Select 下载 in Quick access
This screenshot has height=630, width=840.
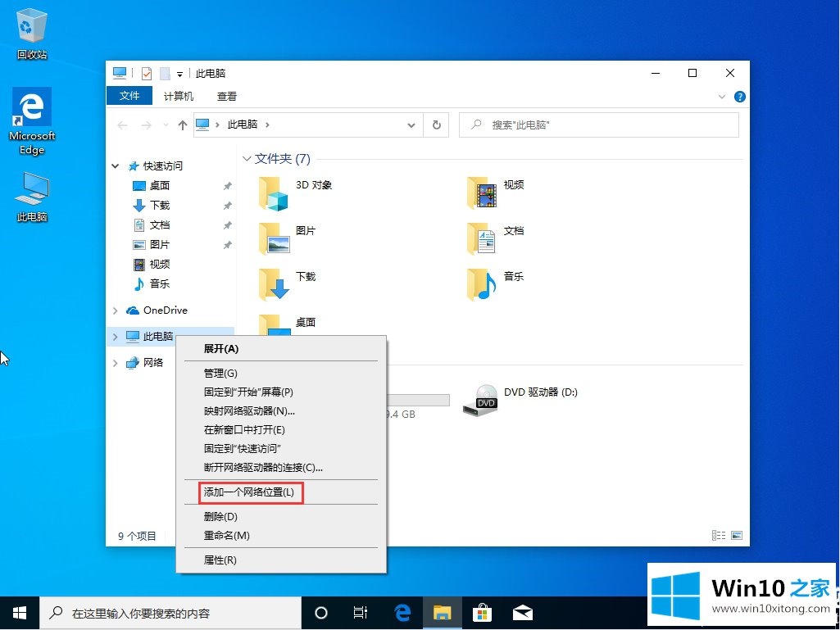[x=160, y=205]
